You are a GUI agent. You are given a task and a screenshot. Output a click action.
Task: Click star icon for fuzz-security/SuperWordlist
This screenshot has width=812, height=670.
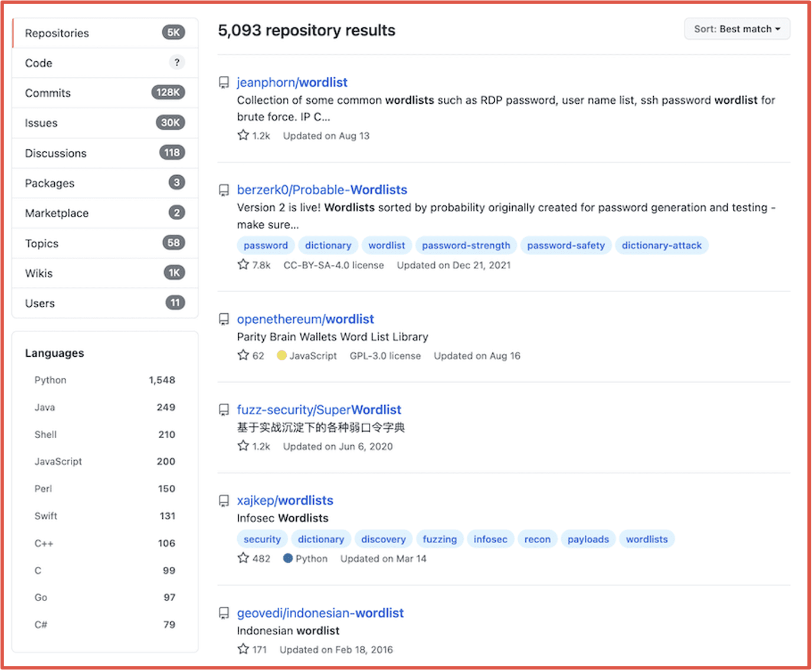point(243,446)
